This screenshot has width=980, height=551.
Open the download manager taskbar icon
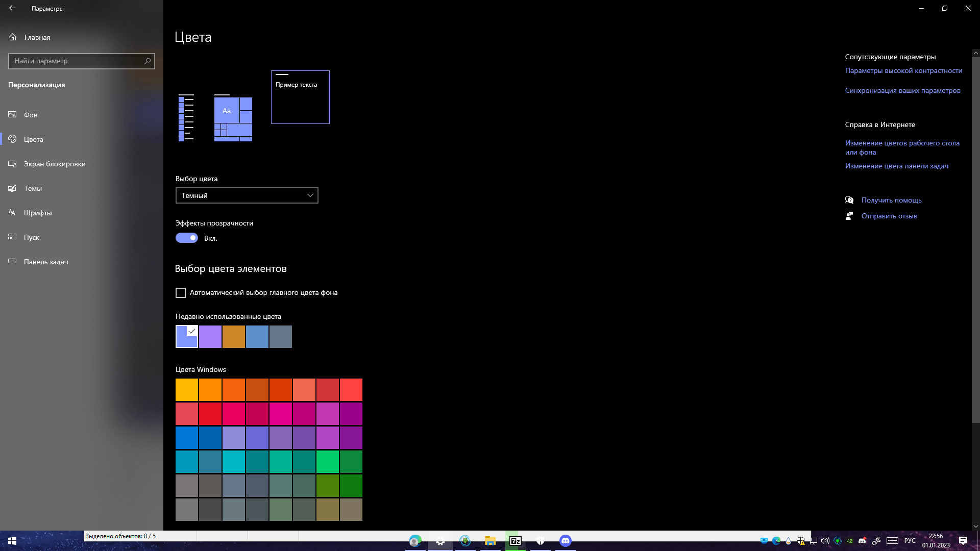coord(465,541)
